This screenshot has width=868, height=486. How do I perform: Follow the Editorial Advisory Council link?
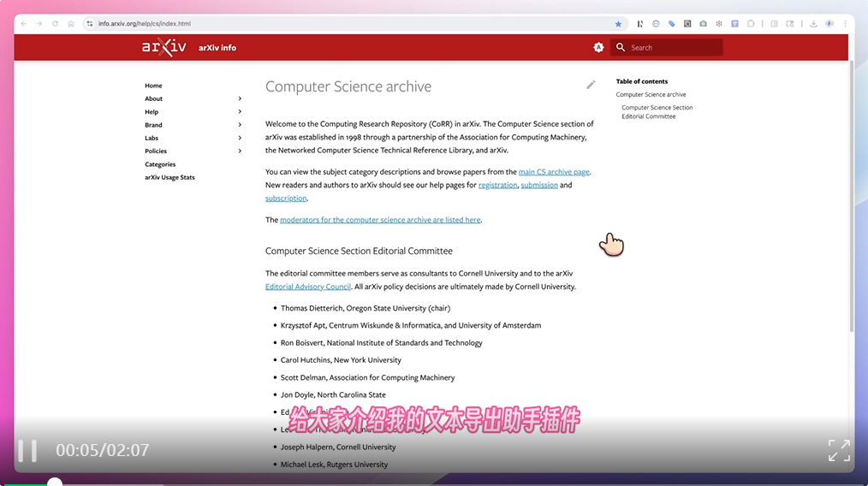click(x=308, y=287)
